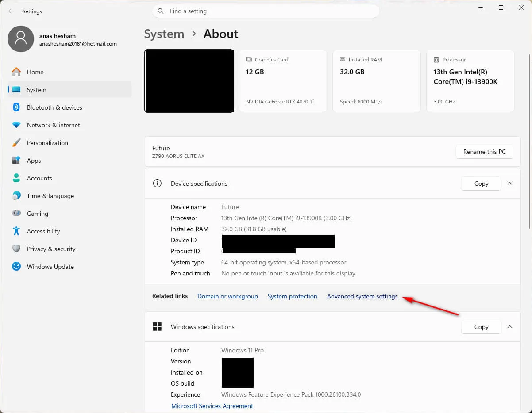Click the Time & language globe icon
This screenshot has width=532, height=413.
click(16, 196)
